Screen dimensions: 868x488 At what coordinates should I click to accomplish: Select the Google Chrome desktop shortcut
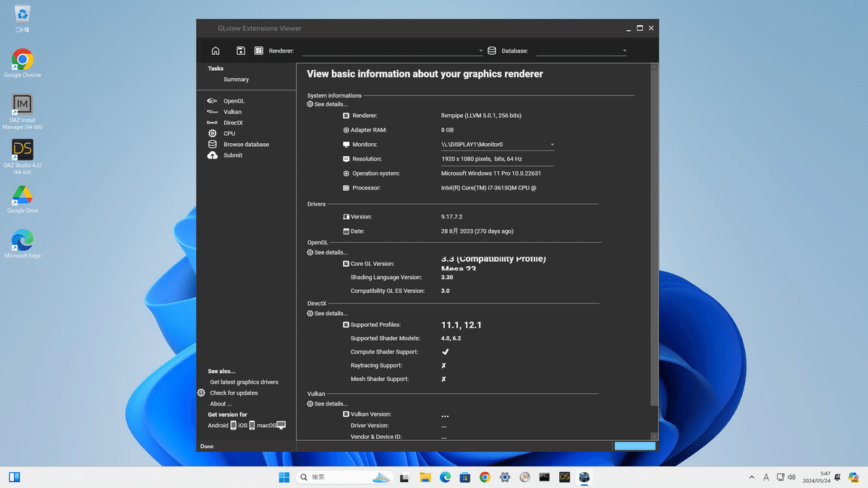(x=22, y=64)
